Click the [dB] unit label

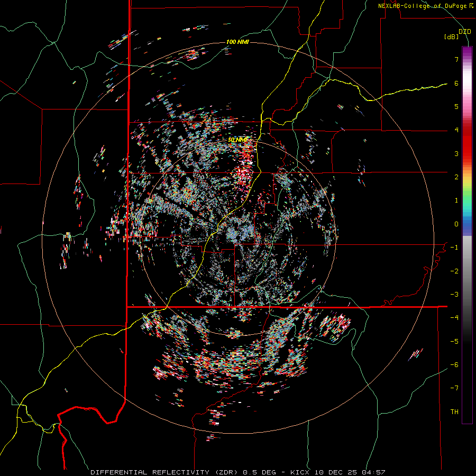(x=452, y=37)
